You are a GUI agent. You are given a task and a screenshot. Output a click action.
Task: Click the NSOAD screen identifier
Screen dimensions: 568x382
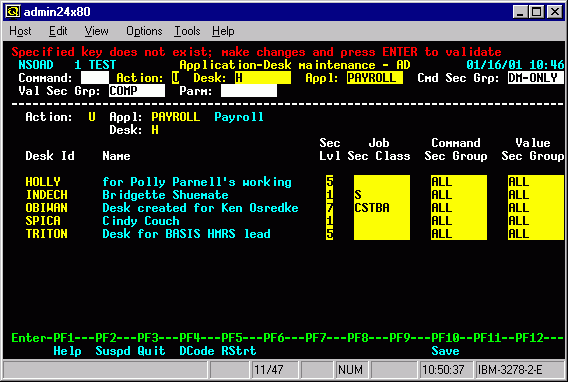coord(36,65)
